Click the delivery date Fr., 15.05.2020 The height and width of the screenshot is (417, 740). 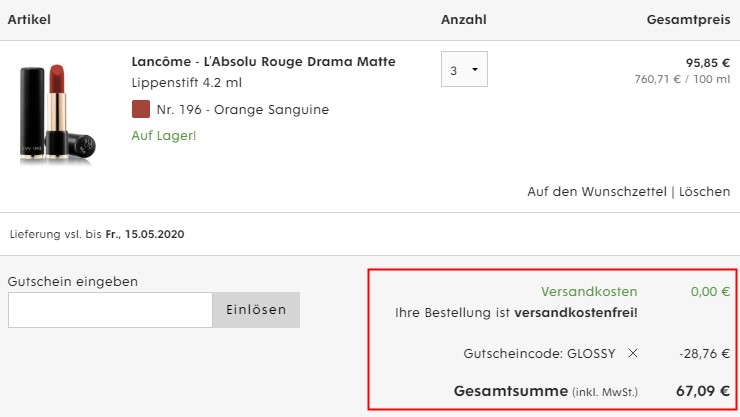(145, 234)
